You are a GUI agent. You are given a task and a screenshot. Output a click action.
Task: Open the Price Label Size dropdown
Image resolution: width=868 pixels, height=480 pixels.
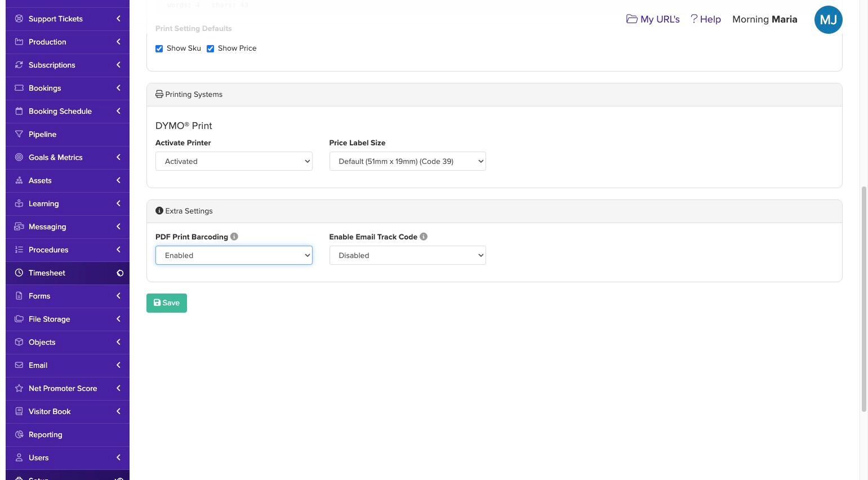pos(407,161)
